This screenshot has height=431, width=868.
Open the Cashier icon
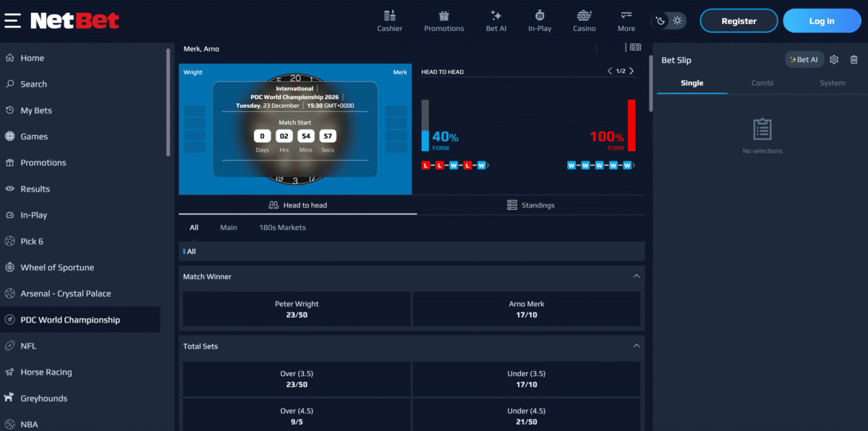pos(389,16)
